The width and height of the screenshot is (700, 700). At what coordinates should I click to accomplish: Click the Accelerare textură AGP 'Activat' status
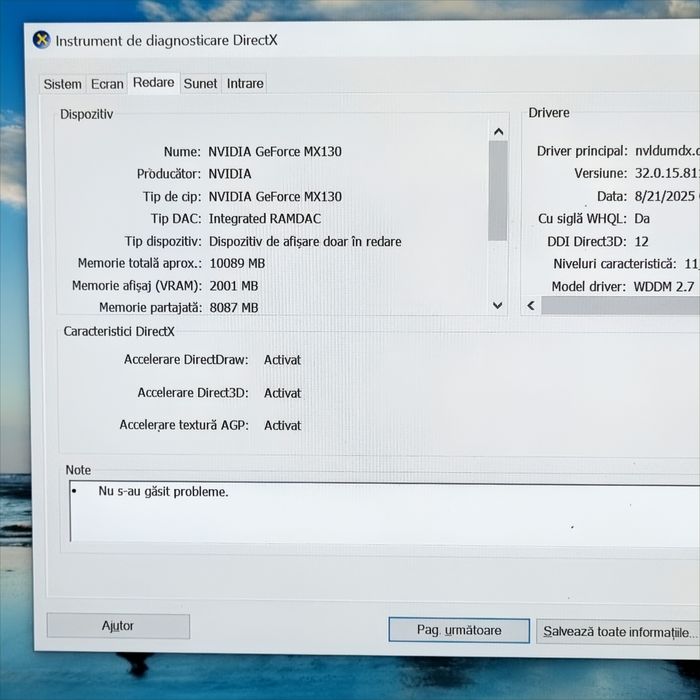pos(282,425)
